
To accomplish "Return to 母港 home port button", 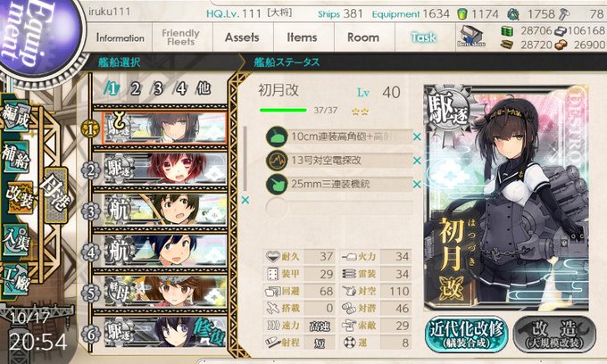I will point(56,195).
